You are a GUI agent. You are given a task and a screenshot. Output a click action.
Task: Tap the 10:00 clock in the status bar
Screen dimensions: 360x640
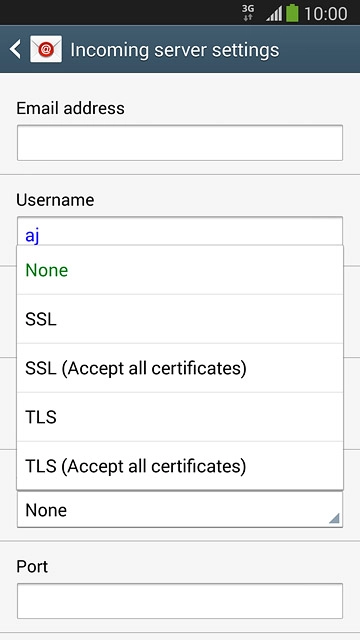tap(326, 13)
